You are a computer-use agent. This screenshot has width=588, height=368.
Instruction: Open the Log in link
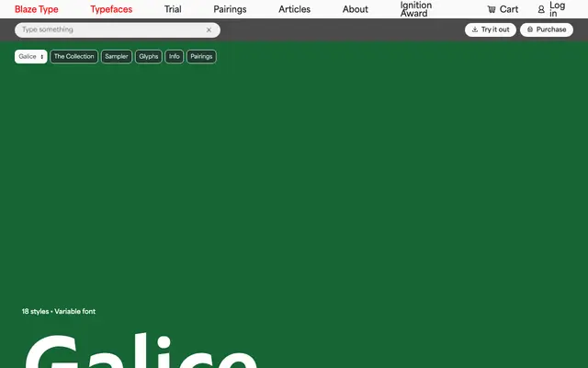[558, 9]
